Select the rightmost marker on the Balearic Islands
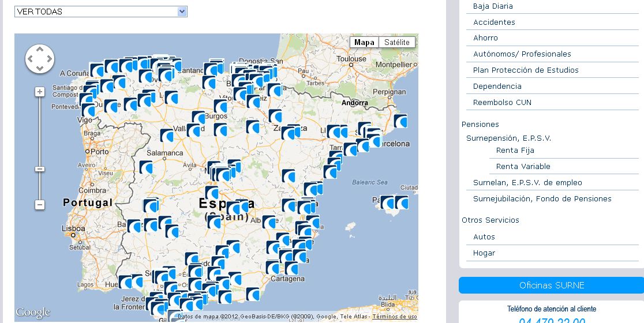644x323 pixels. pos(401,202)
